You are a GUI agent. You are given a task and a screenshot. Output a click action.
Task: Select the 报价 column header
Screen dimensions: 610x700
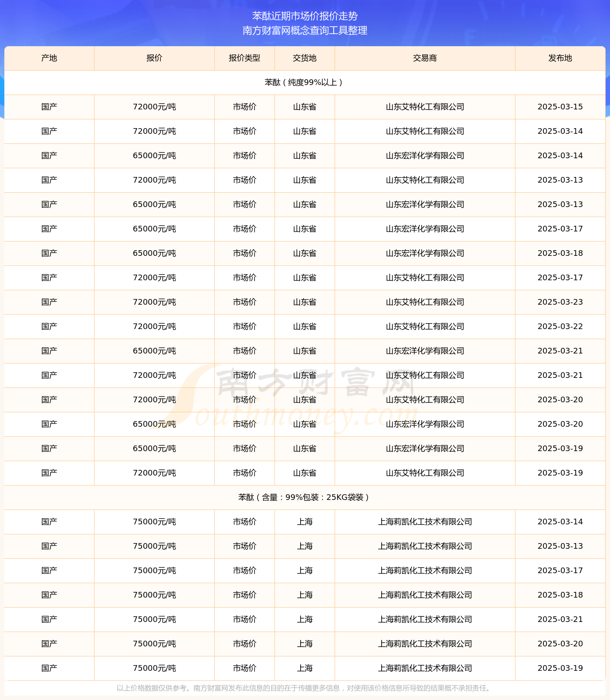[154, 58]
